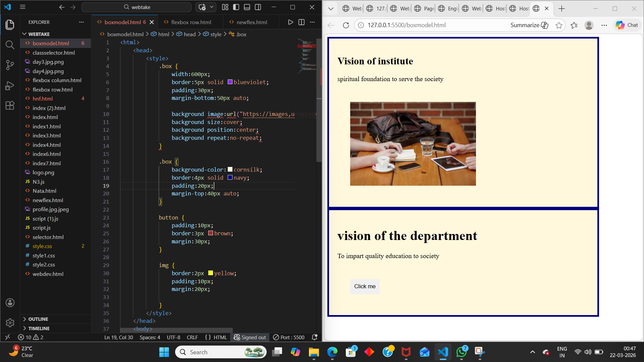This screenshot has height=362, width=644.
Task: Open the Source Control panel
Action: pyautogui.click(x=10, y=65)
